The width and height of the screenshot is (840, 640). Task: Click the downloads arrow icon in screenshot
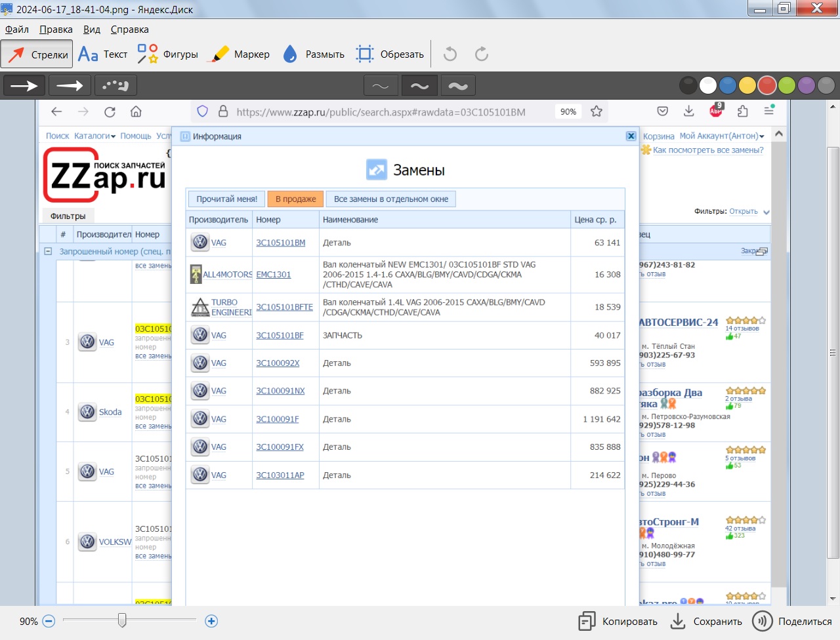tap(688, 111)
